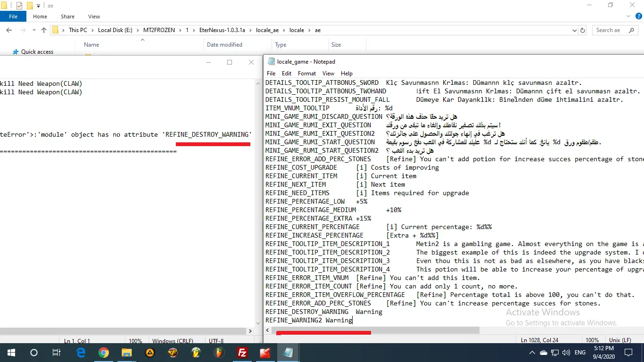
Task: Click the Up one level arrow
Action: click(44, 30)
